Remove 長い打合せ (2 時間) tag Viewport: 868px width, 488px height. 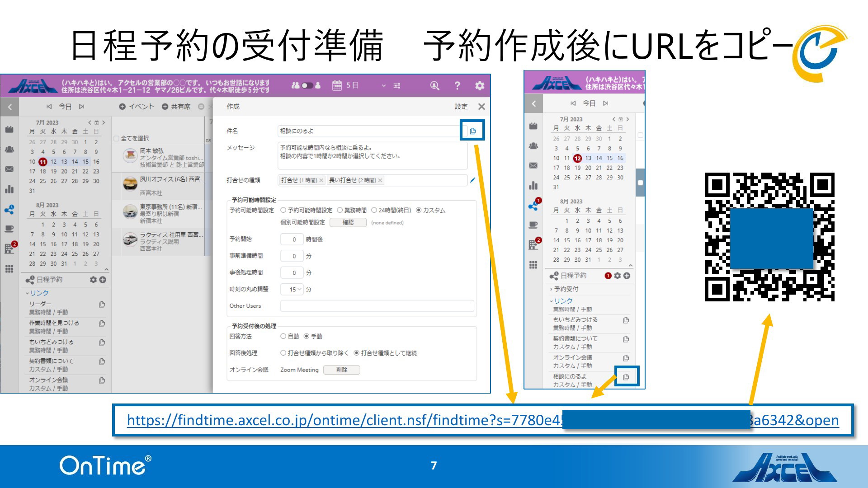point(380,180)
